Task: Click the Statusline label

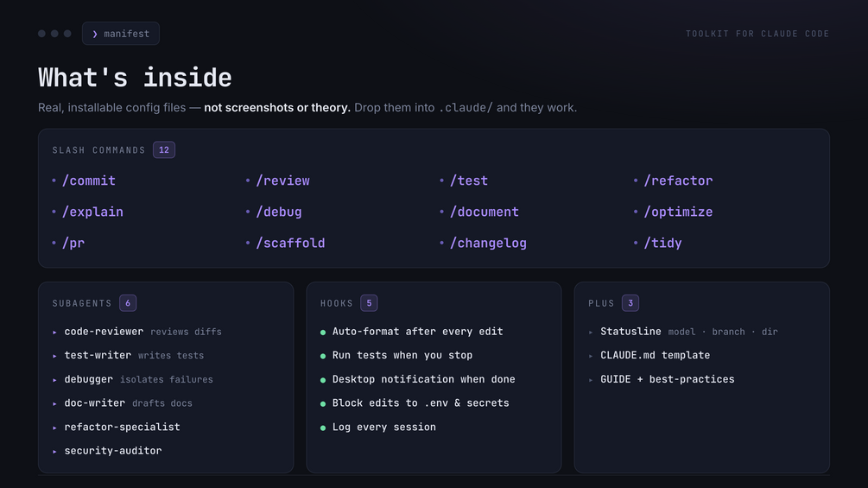Action: click(x=630, y=332)
